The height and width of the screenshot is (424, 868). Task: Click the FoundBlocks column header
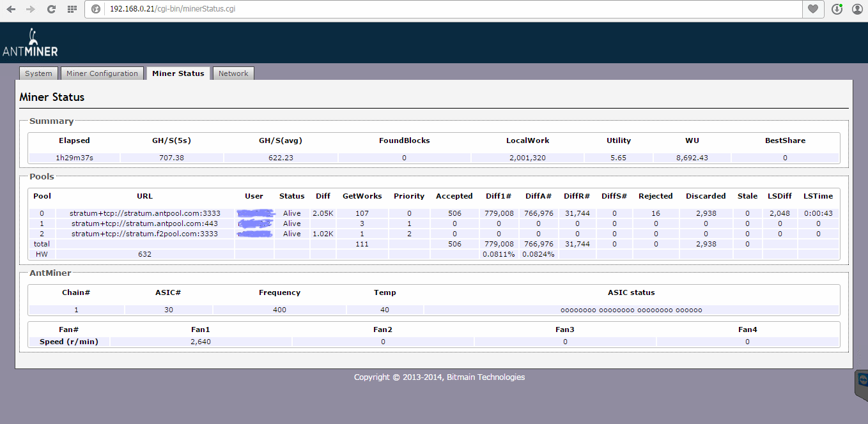tap(404, 140)
